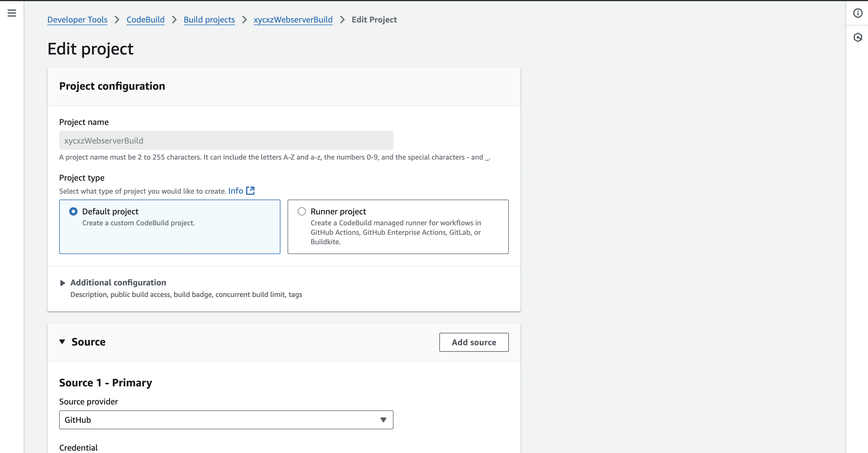Select the Runner project radio button
Screen dimensions: 868x453
click(301, 211)
